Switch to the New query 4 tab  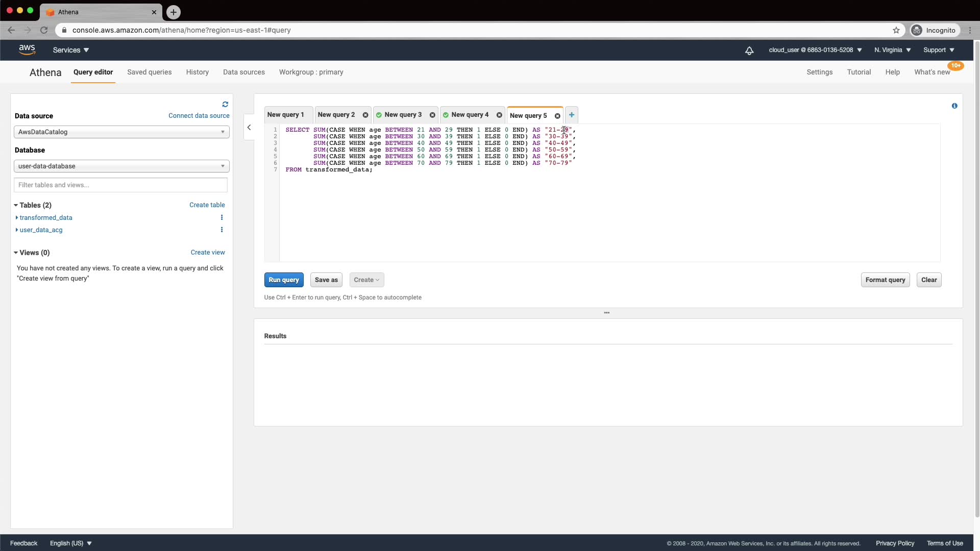point(469,115)
